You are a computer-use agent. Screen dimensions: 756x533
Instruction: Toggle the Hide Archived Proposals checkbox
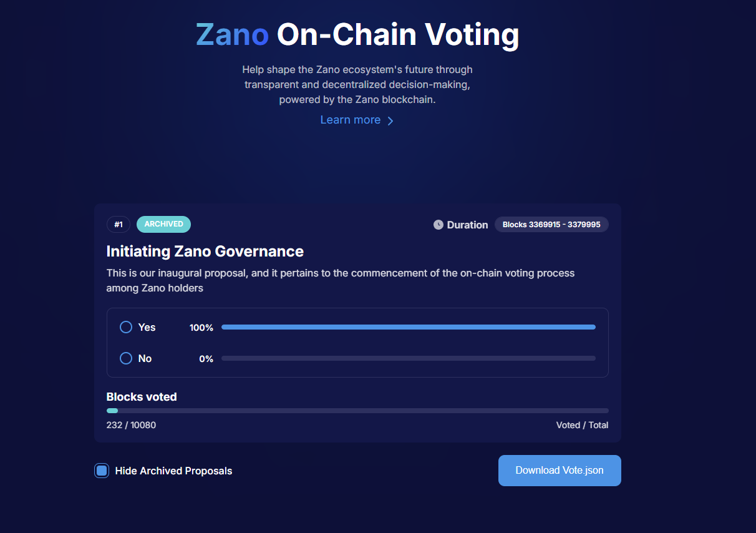tap(102, 471)
